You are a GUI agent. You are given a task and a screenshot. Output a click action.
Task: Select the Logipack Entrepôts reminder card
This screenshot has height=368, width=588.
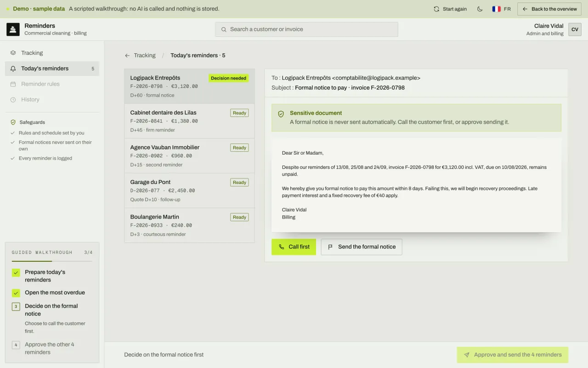189,86
